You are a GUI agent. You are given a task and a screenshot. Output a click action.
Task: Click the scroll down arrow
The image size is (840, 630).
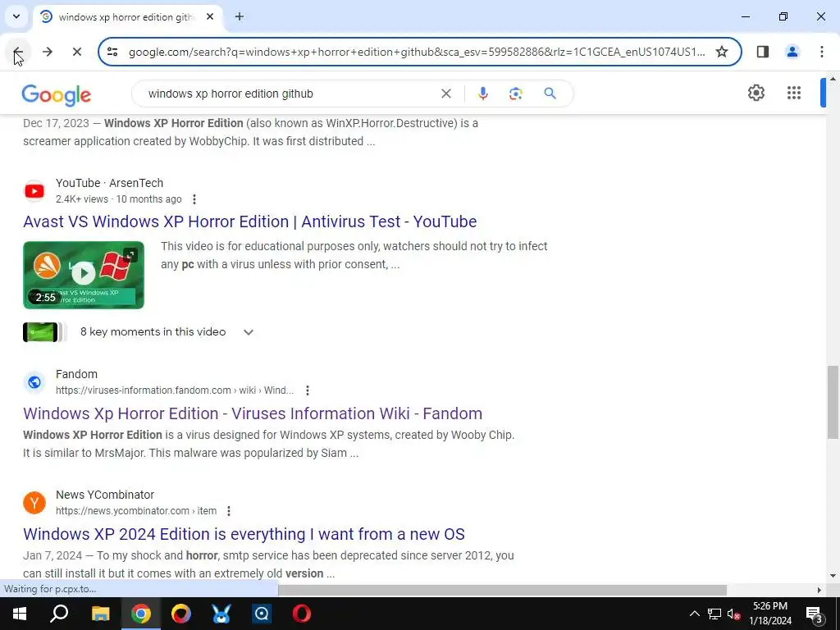pyautogui.click(x=833, y=577)
